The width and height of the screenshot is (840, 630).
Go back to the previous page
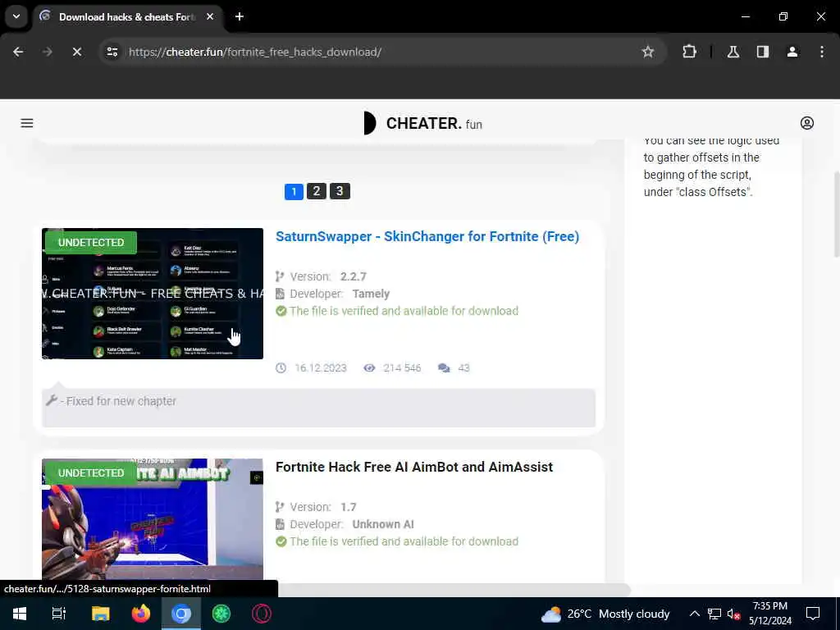(18, 52)
